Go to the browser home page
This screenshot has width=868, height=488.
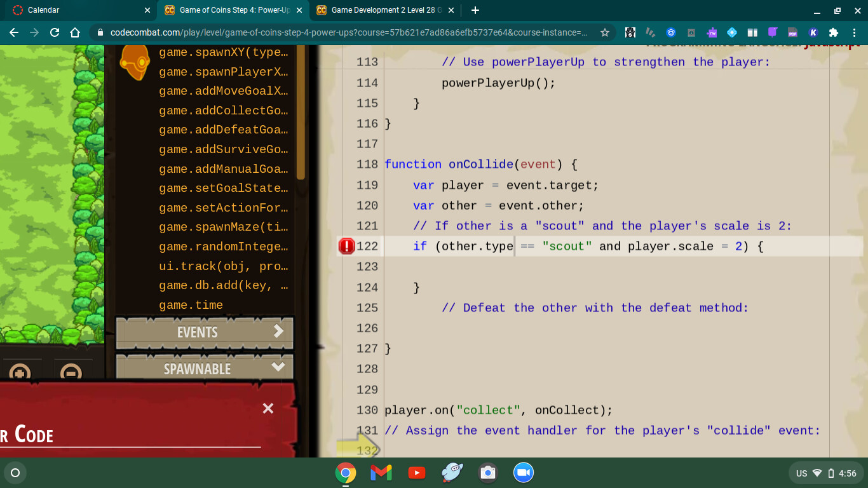tap(75, 32)
